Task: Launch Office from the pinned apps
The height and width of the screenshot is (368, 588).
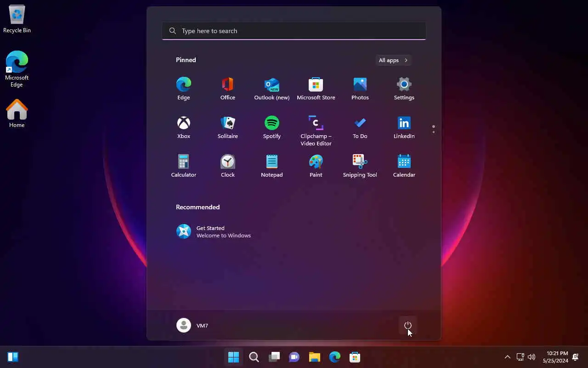Action: click(x=227, y=89)
